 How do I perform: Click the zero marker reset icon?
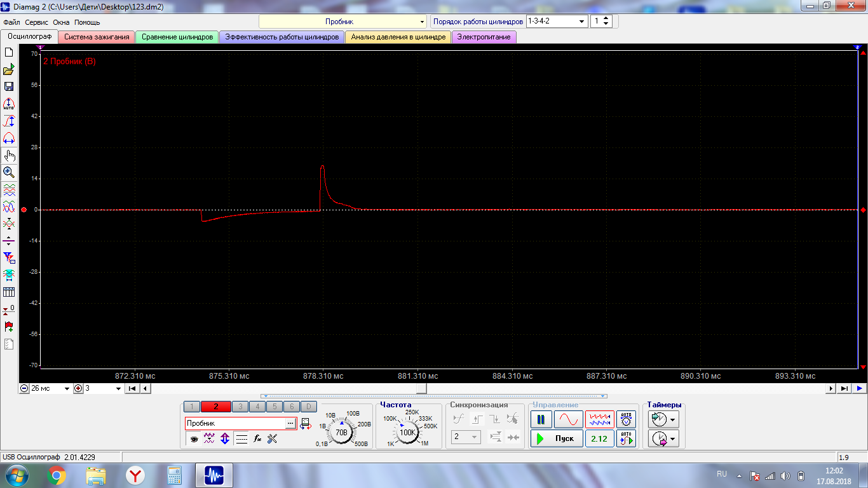[x=9, y=309]
